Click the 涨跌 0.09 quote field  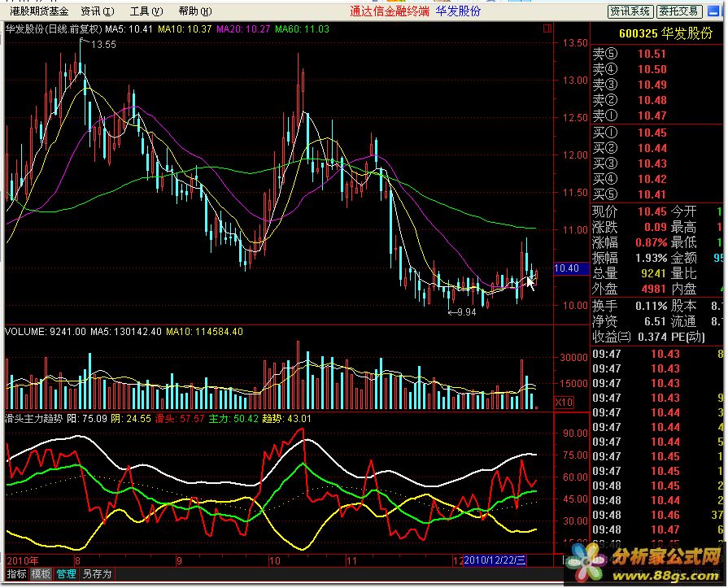coord(630,228)
